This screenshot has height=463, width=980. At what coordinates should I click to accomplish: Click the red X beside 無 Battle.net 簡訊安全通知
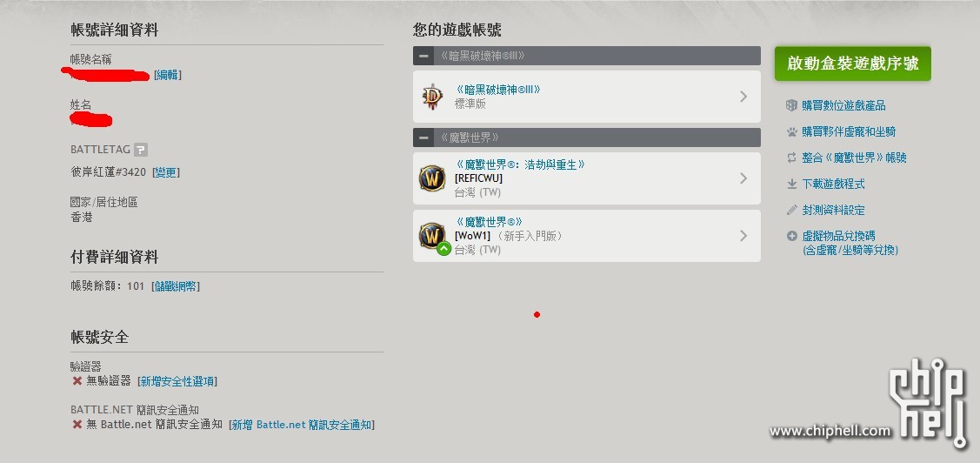click(77, 424)
